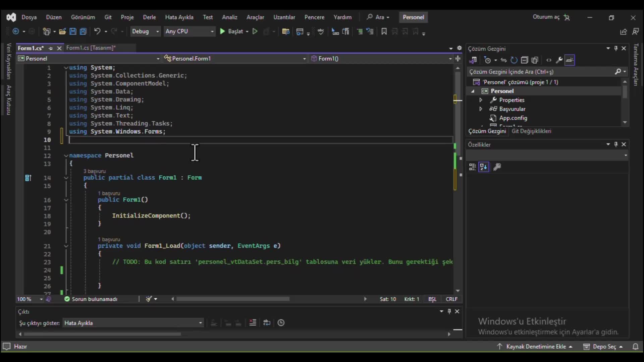Click the Başlat start debugging button

(231, 32)
